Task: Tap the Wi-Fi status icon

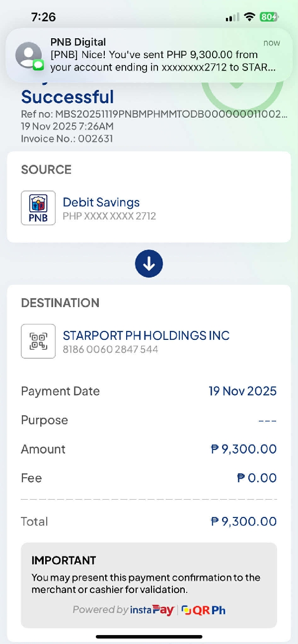Action: pyautogui.click(x=249, y=17)
